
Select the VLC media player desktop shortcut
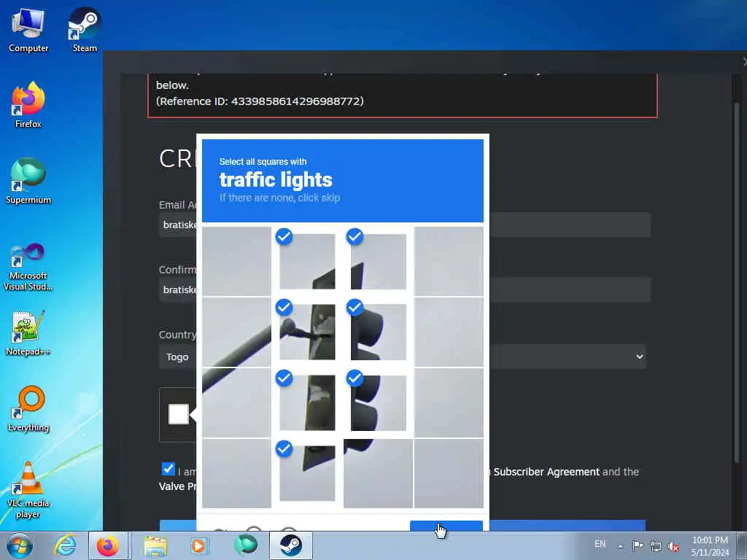(x=28, y=489)
